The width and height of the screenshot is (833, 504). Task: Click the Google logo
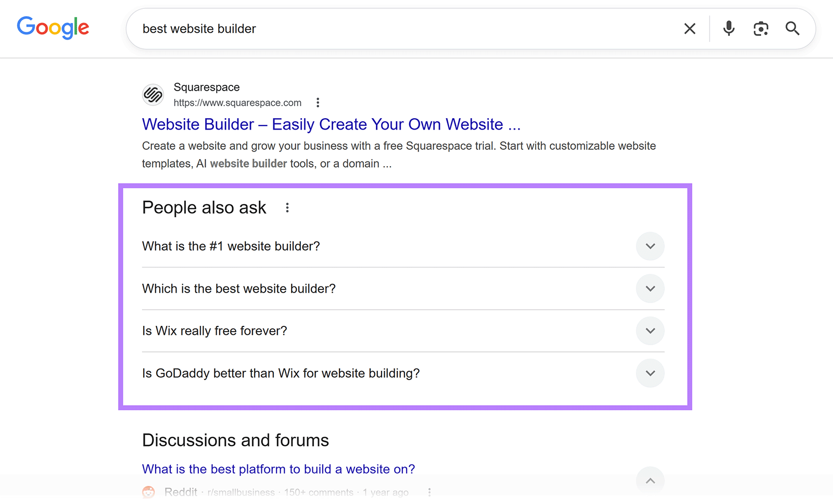click(53, 28)
